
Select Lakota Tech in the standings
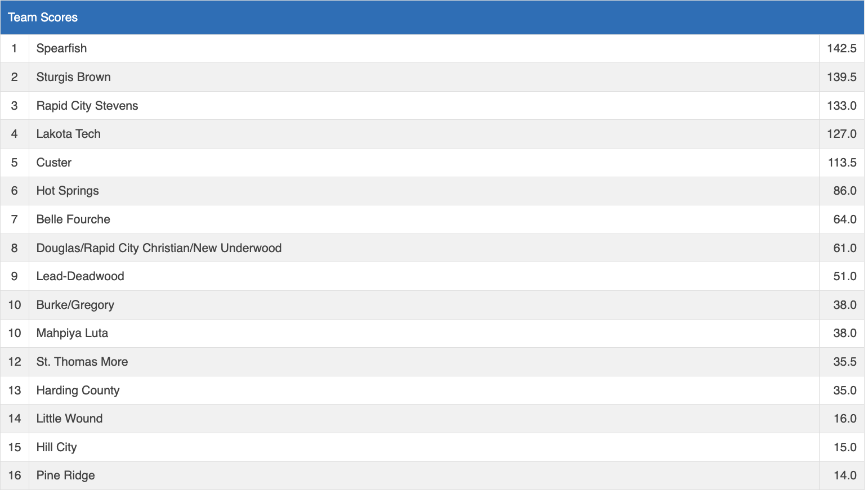[x=68, y=134]
